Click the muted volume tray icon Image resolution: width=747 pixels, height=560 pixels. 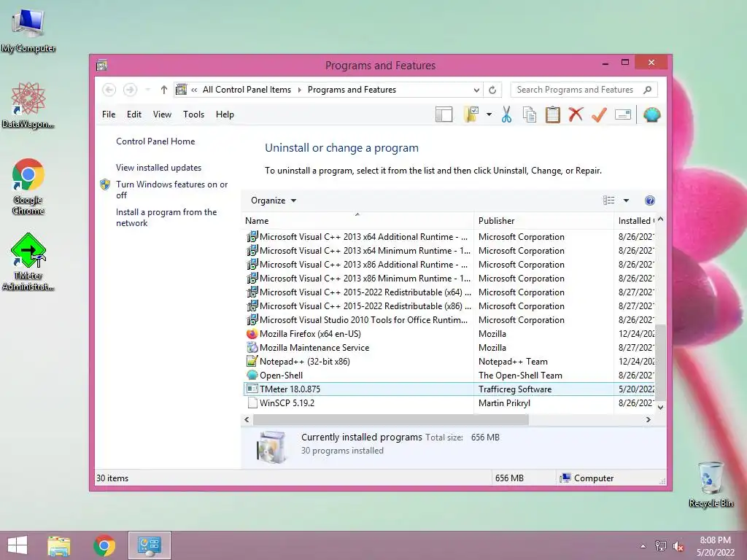[x=678, y=546]
